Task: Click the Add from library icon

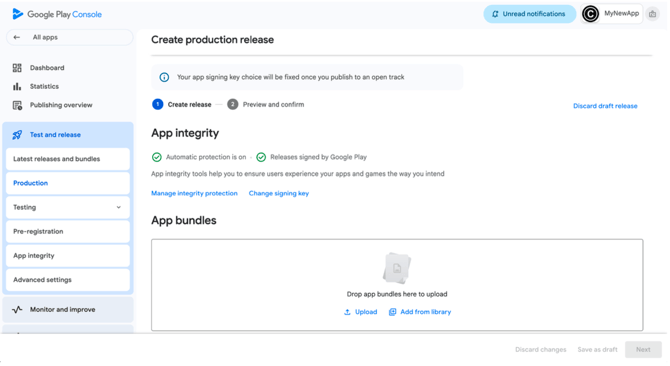Action: (392, 312)
